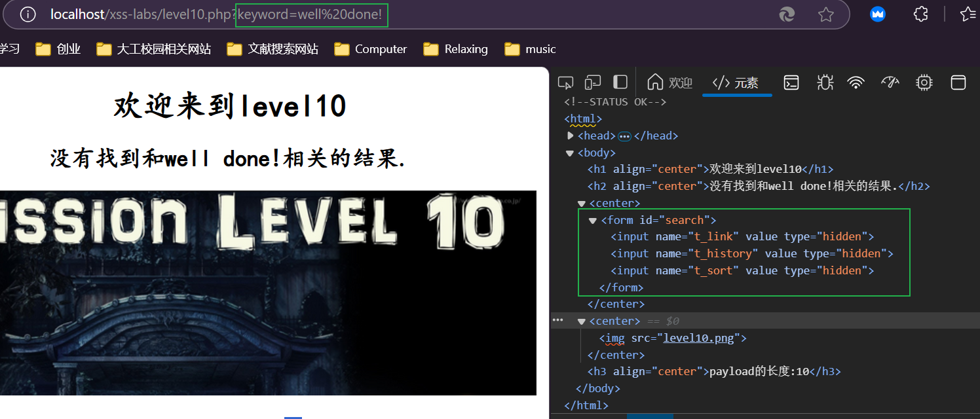Open the Application window icon in DevTools
980x419 pixels.
(x=958, y=82)
